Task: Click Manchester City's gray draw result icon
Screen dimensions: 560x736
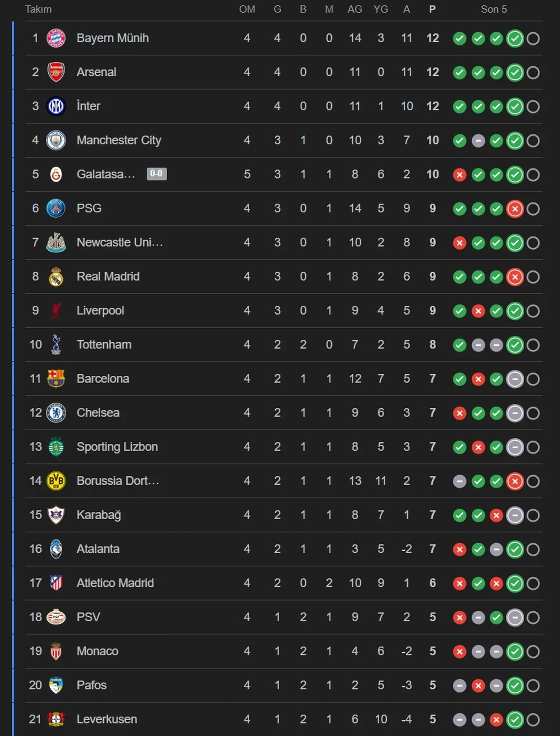Action: click(x=478, y=141)
